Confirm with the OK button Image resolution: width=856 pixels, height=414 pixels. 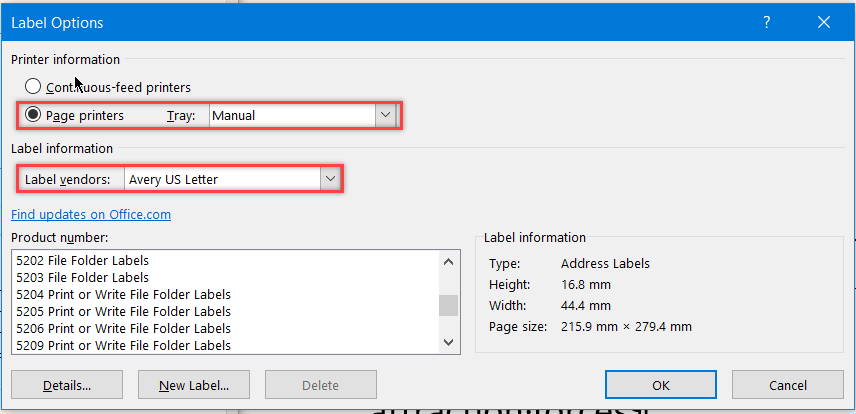pyautogui.click(x=661, y=385)
